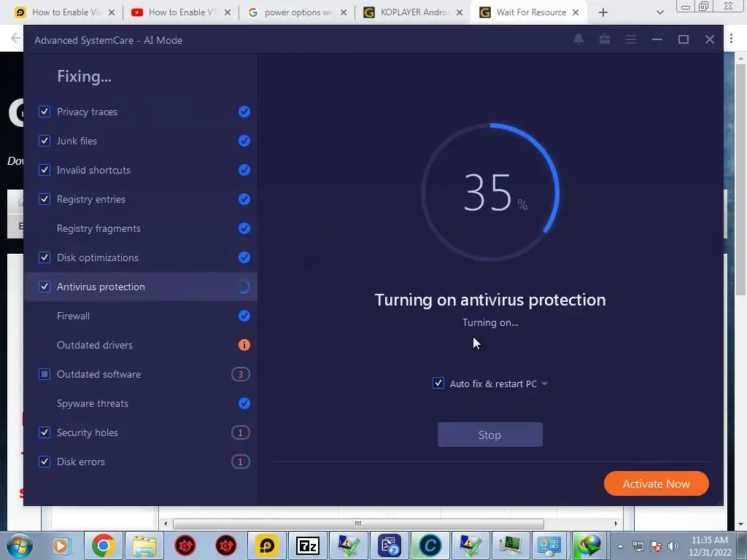Uncheck the Disk optimizations checkbox
The image size is (747, 560).
pos(44,257)
